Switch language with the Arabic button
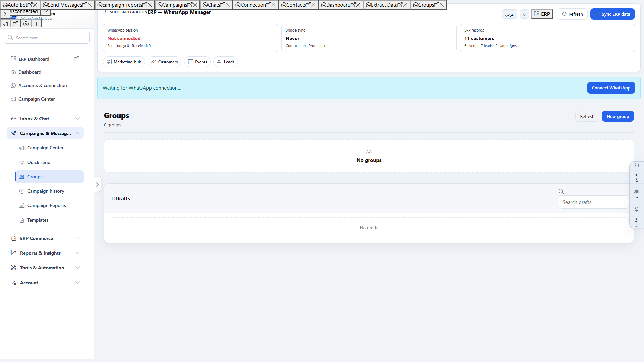The image size is (644, 362). click(509, 14)
